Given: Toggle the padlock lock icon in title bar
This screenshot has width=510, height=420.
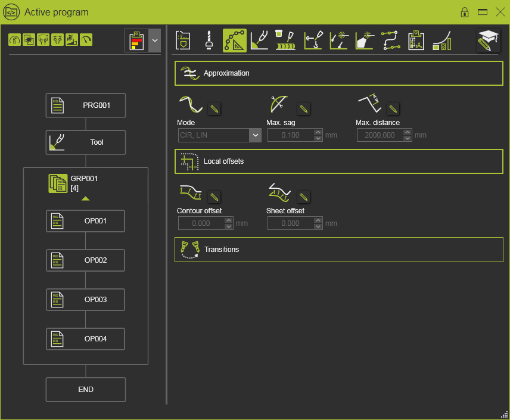Looking at the screenshot, I should coord(465,13).
